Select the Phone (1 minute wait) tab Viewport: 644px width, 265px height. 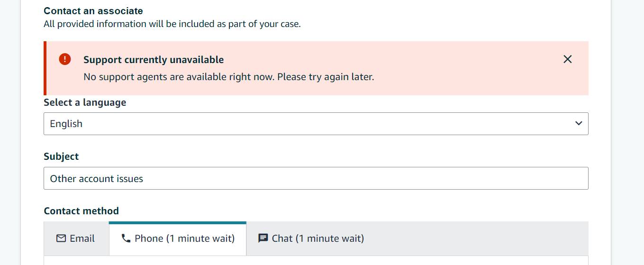pyautogui.click(x=178, y=238)
